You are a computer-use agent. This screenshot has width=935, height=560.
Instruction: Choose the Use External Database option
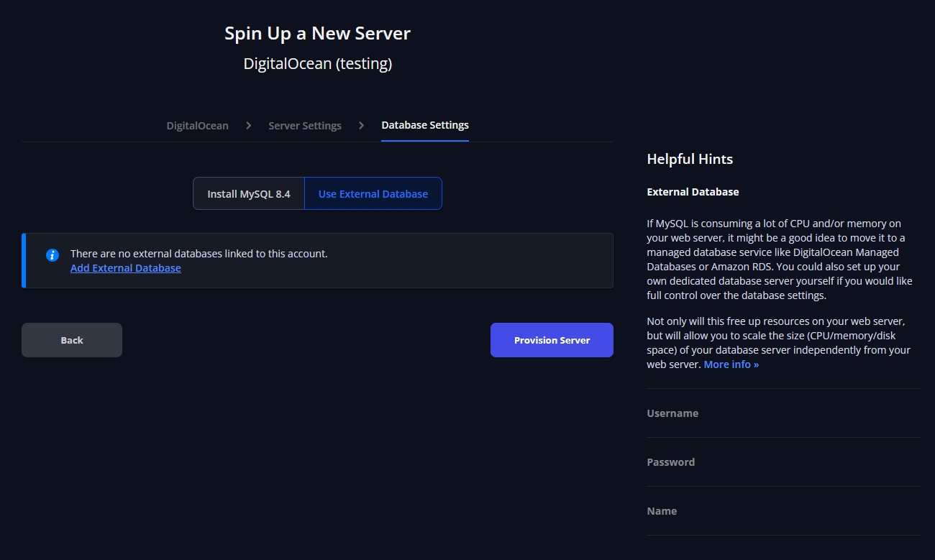pyautogui.click(x=373, y=194)
